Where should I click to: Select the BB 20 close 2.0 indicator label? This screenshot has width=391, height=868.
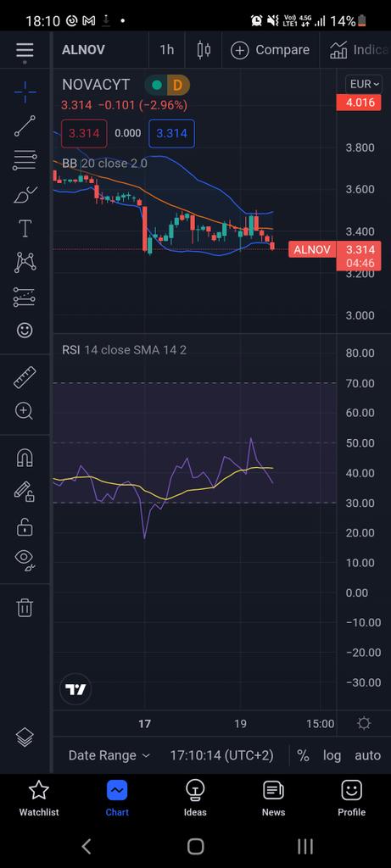(104, 164)
